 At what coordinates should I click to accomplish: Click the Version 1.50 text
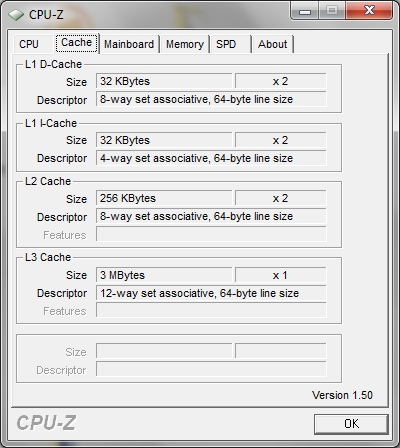click(342, 395)
